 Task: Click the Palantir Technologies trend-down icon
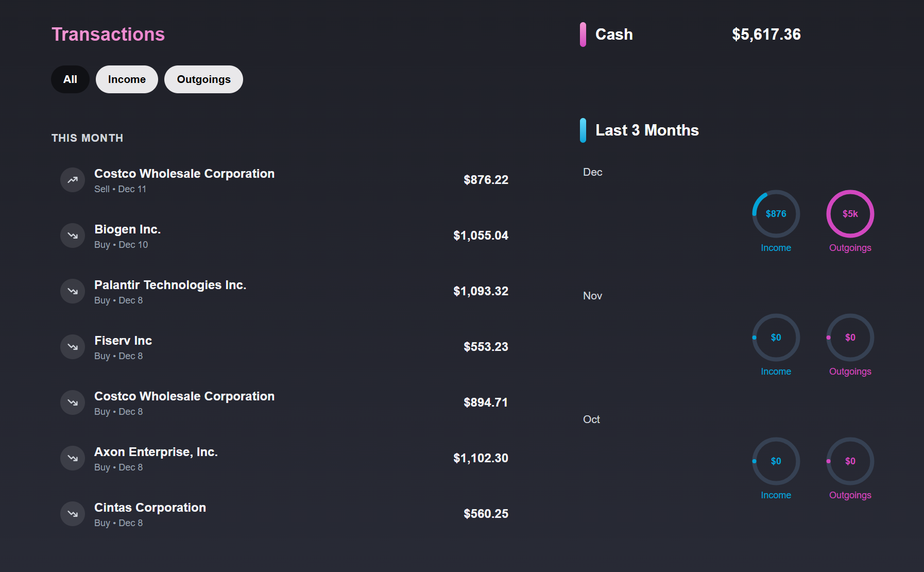pos(73,291)
